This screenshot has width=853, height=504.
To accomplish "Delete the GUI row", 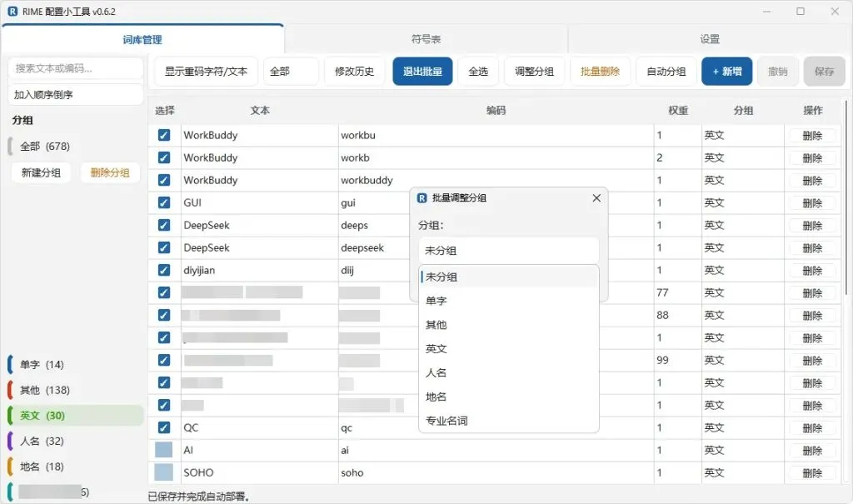I will click(x=812, y=203).
